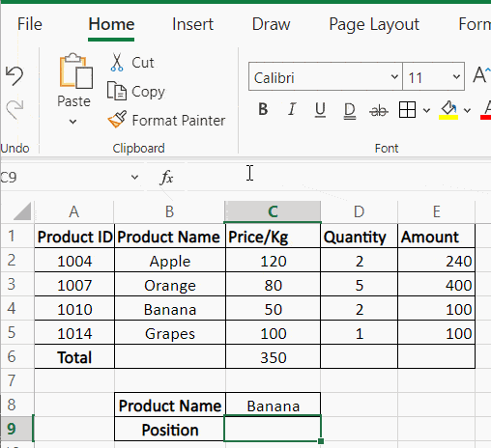Select the Grapes cell
This screenshot has width=491, height=448.
point(170,333)
